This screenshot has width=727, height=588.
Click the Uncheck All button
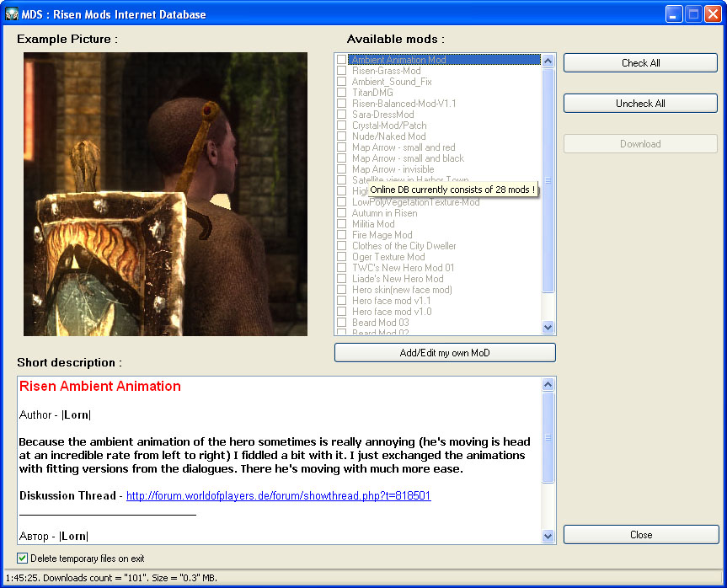(640, 104)
